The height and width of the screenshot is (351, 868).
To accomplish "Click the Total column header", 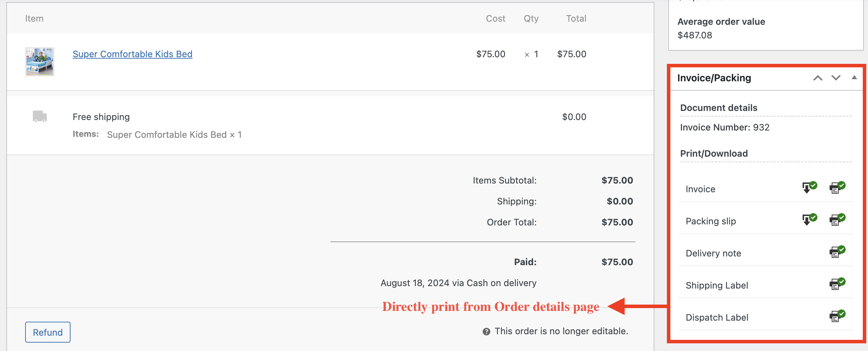I will pos(576,18).
